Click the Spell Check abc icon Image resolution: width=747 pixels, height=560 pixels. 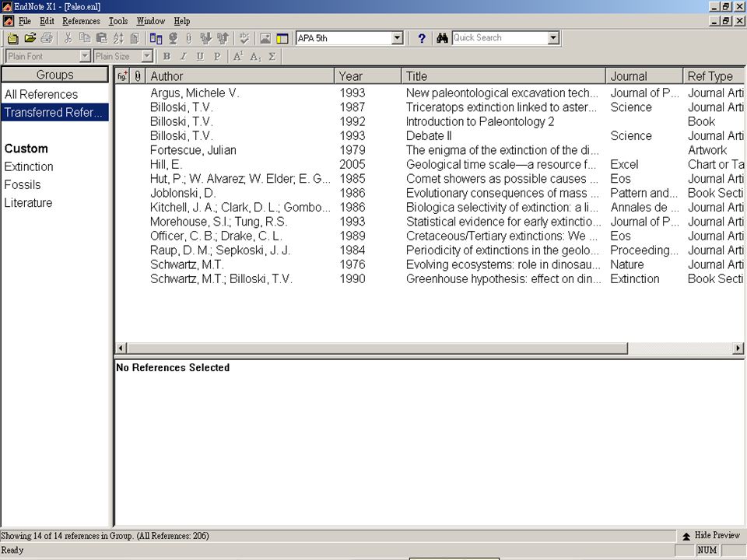244,38
